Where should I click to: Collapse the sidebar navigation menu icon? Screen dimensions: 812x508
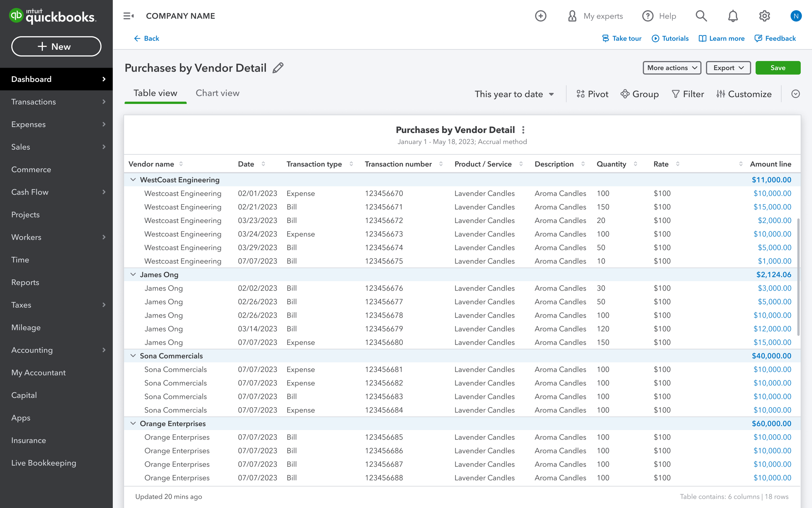(x=129, y=16)
